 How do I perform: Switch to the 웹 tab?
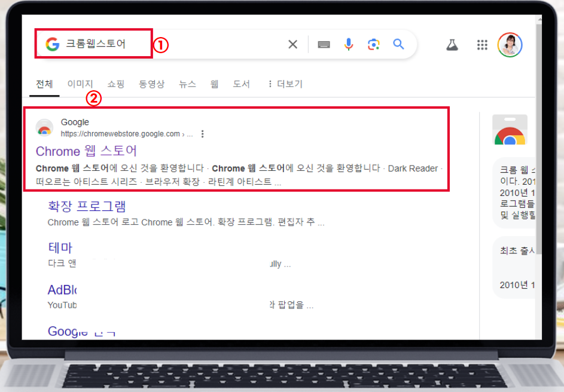(214, 84)
